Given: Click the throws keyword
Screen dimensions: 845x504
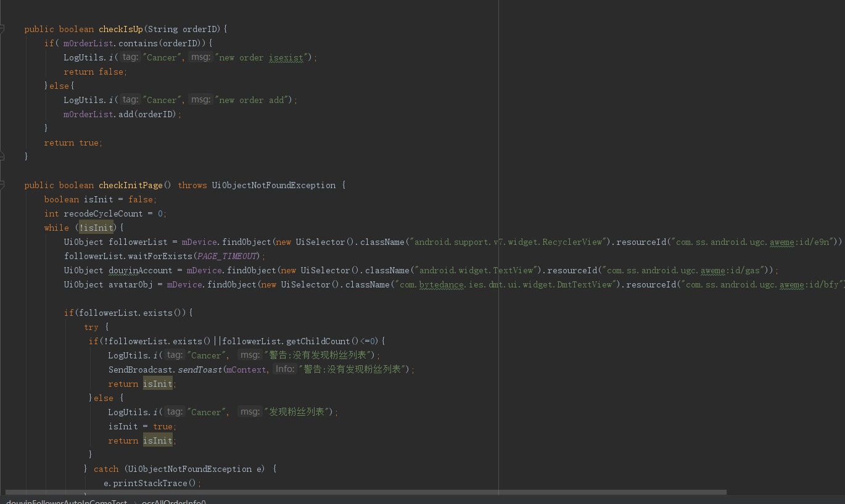Looking at the screenshot, I should (x=192, y=185).
